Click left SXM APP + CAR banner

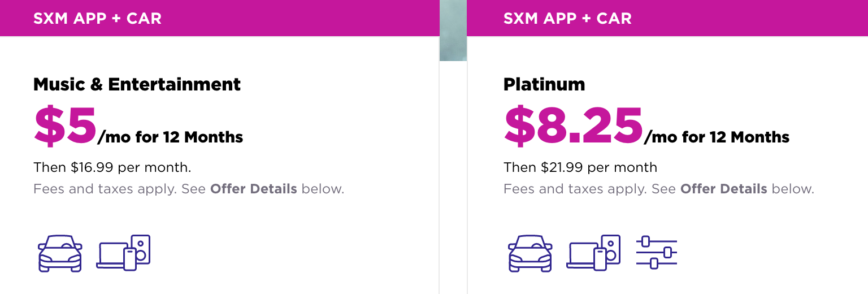(x=220, y=18)
